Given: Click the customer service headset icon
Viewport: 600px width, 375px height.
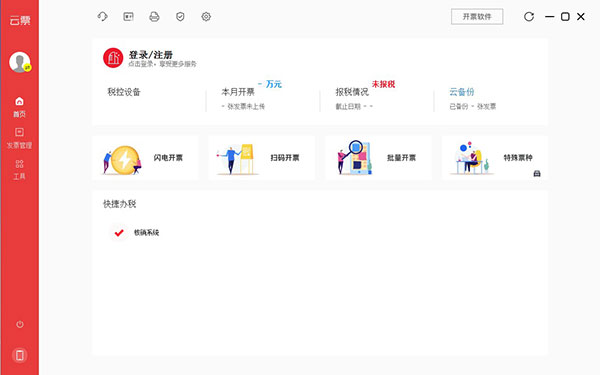Looking at the screenshot, I should click(x=102, y=16).
